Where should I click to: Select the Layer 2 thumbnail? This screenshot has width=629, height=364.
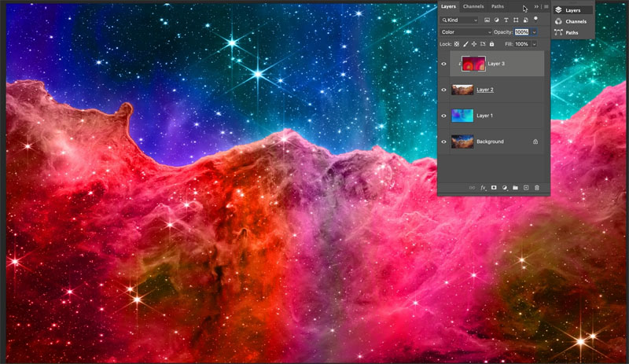462,90
